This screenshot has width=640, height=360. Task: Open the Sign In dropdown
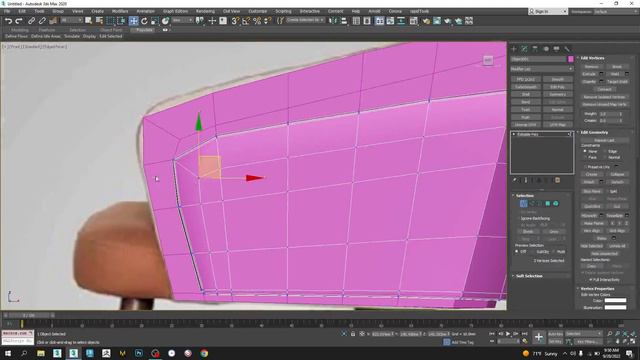click(x=548, y=11)
